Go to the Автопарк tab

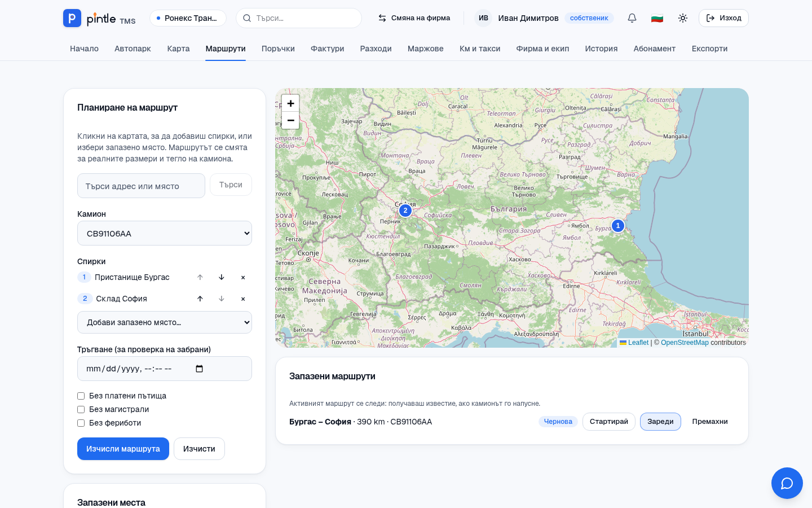(133, 49)
